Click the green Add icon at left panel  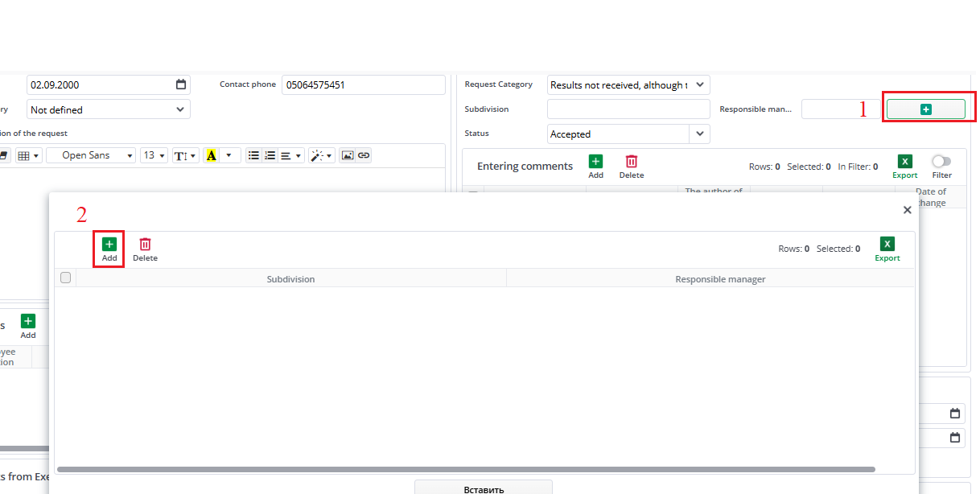(x=28, y=325)
